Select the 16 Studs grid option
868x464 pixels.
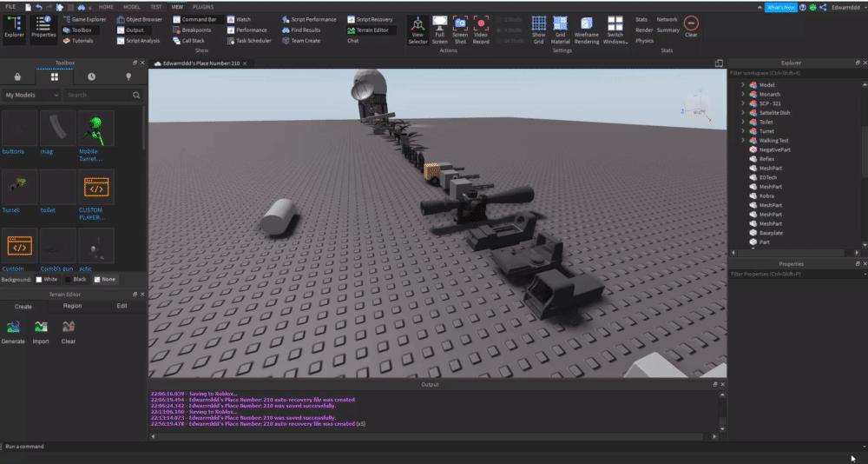pyautogui.click(x=510, y=41)
